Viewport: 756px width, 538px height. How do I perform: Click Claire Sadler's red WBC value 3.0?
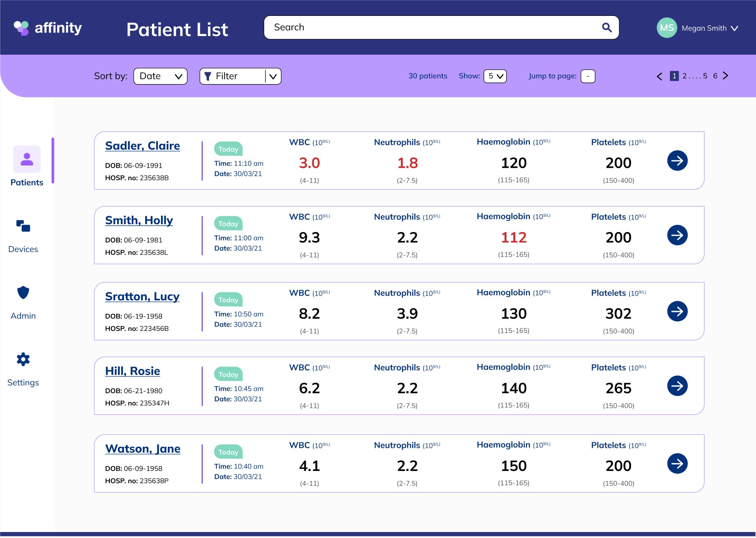click(x=309, y=163)
